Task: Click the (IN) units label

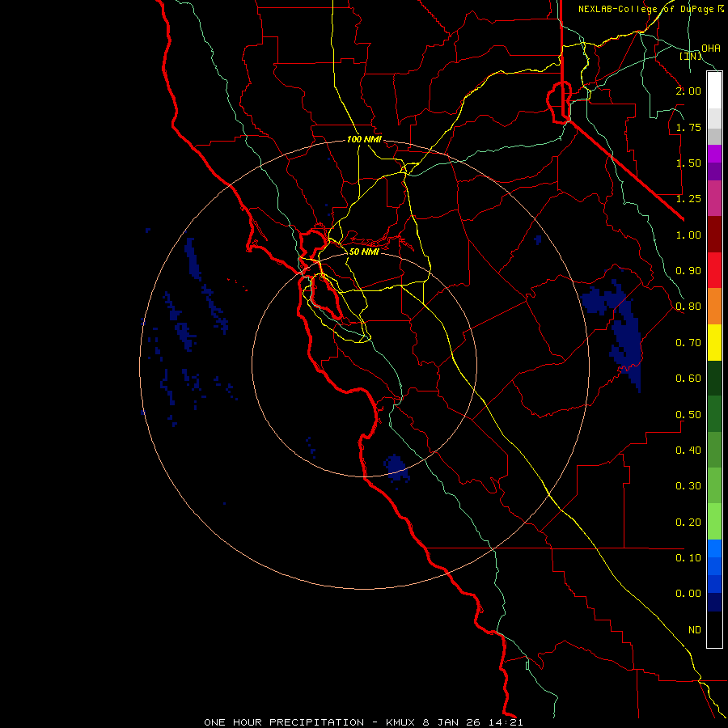Action: coord(691,56)
